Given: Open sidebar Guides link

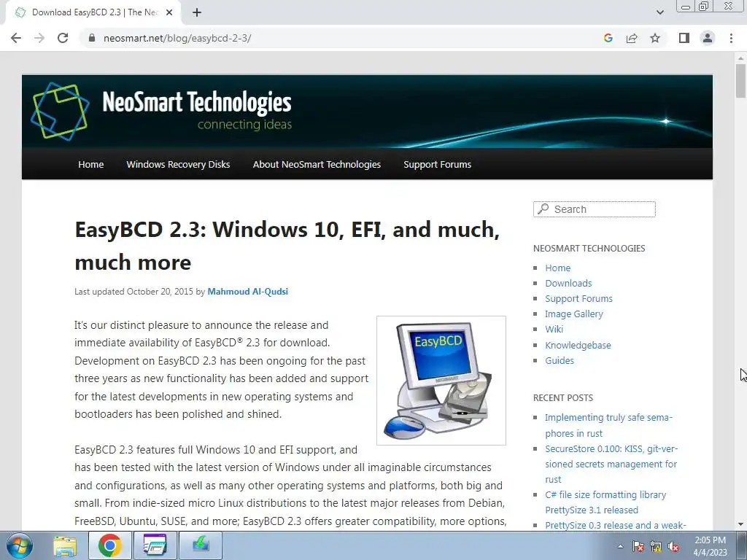Looking at the screenshot, I should click(560, 360).
